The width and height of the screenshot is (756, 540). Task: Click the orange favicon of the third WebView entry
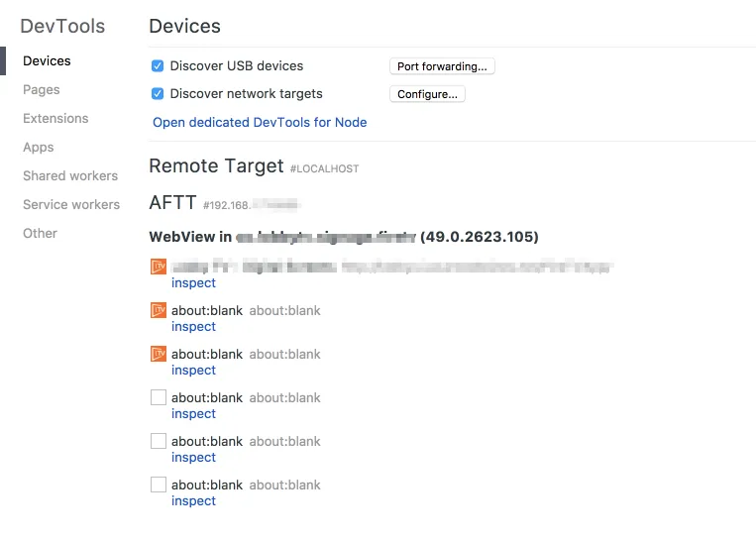(x=158, y=354)
